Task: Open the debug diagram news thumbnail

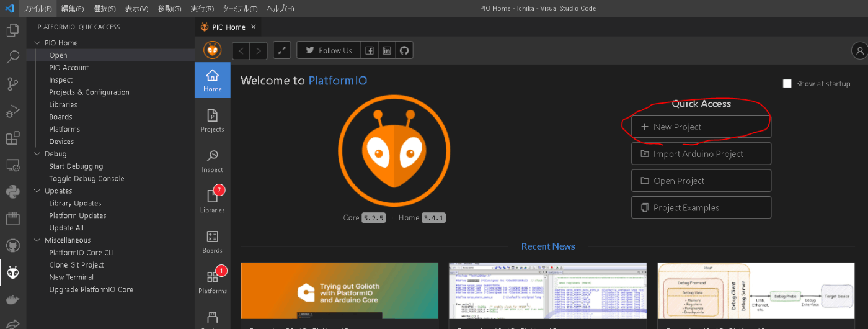Action: [756, 291]
